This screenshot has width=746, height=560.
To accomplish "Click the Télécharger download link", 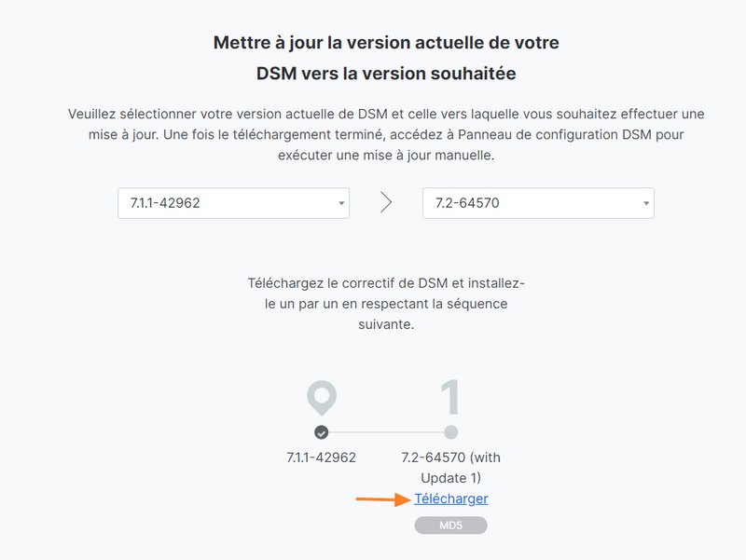I will point(451,499).
